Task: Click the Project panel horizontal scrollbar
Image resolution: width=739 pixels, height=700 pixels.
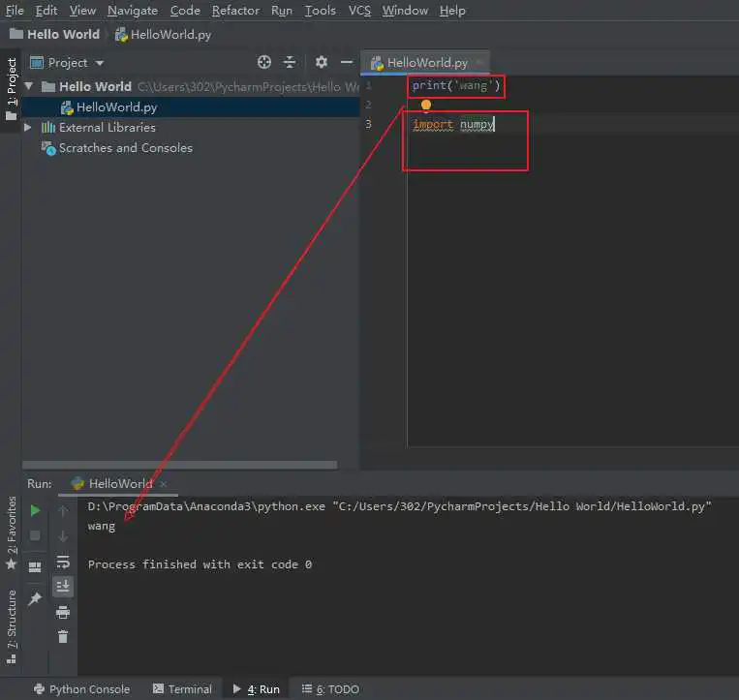Action: 179,465
